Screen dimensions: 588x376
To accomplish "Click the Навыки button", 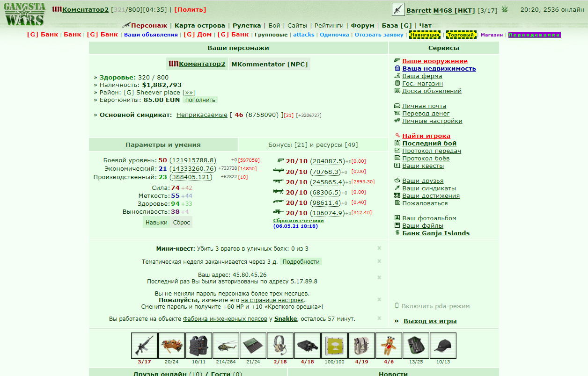I will click(x=156, y=223).
